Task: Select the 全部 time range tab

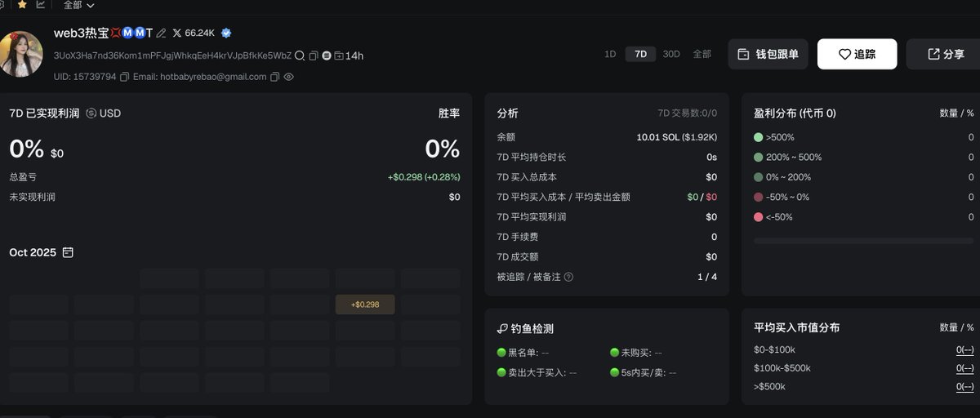Action: click(x=702, y=54)
